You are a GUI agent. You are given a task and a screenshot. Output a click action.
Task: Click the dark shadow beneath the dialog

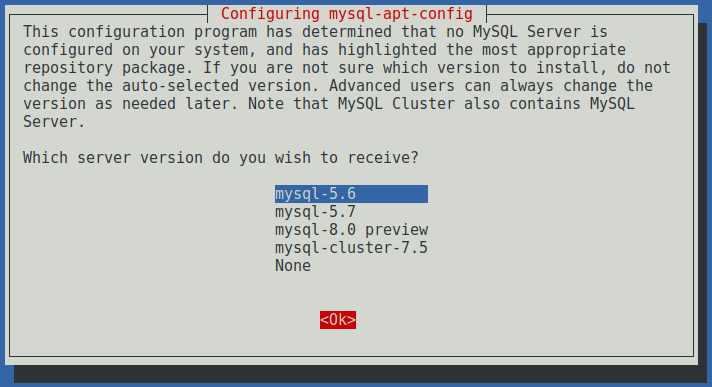[359, 373]
